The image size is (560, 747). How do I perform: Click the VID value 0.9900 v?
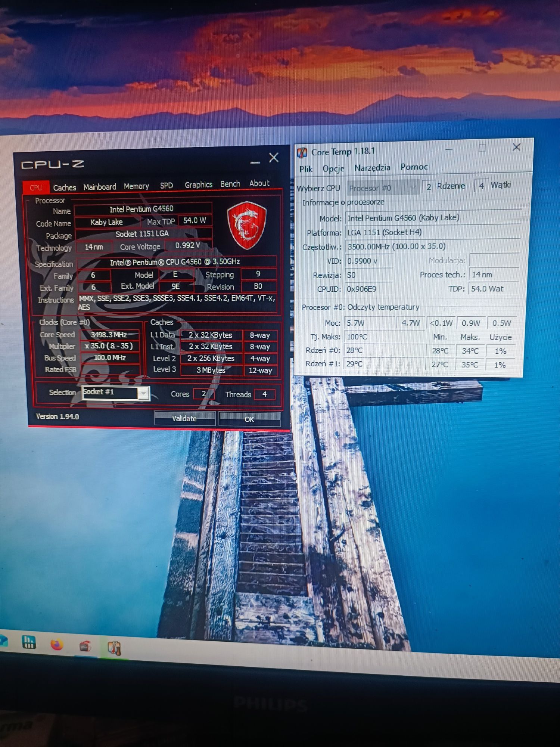(x=369, y=261)
